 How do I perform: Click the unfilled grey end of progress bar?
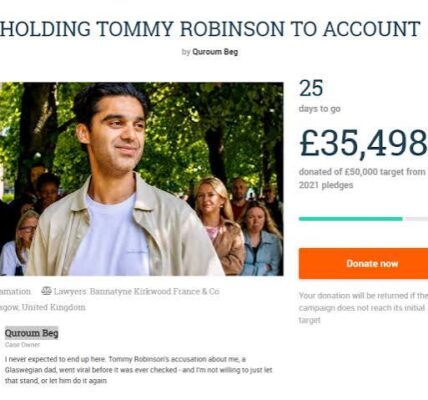click(x=417, y=219)
